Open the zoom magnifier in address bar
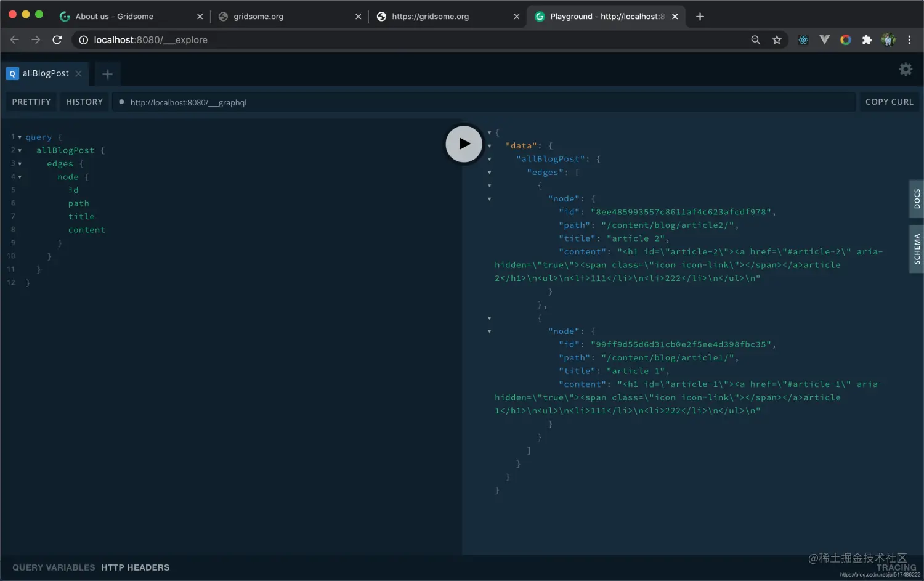 (755, 40)
